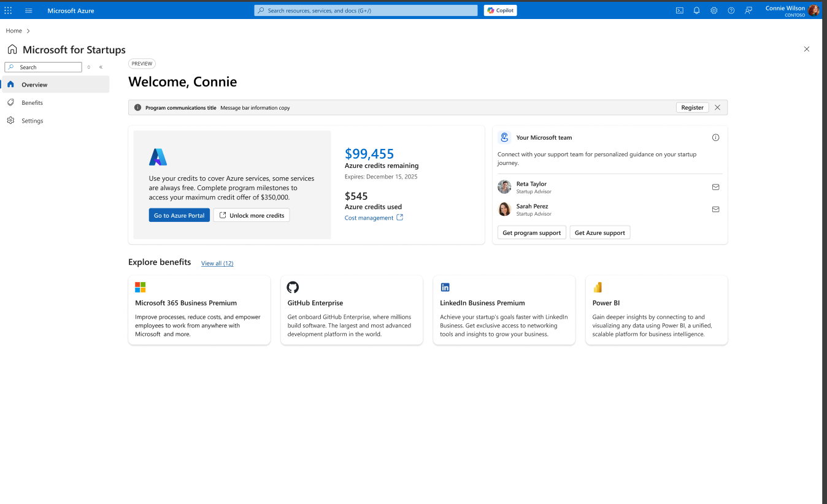Focus the sidebar Search field

pyautogui.click(x=44, y=67)
